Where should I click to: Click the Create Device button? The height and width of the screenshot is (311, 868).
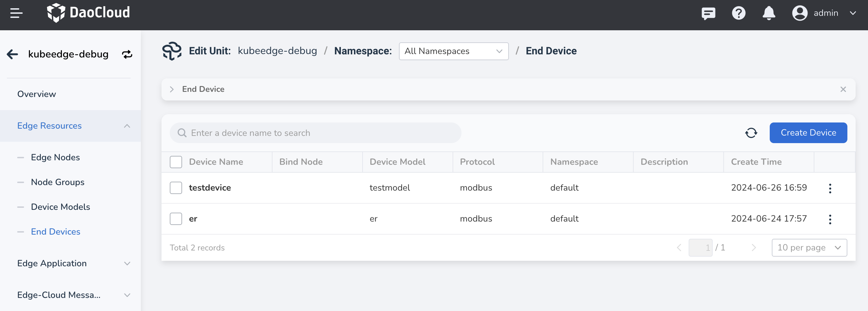[808, 133]
